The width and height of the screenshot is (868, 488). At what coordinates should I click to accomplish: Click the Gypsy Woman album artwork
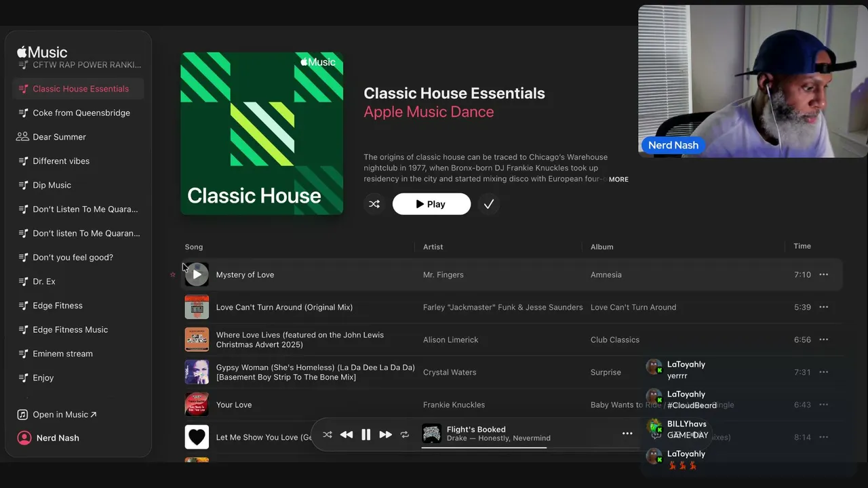(x=197, y=372)
